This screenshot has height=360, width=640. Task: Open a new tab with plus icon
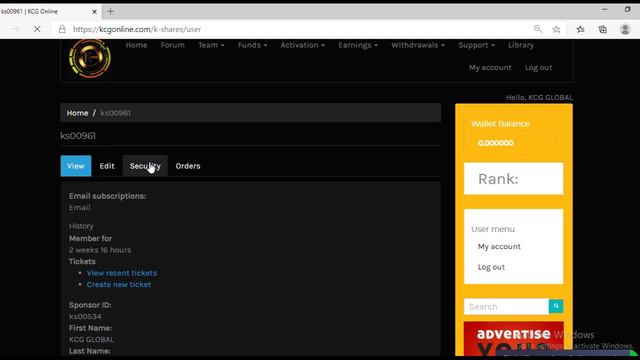point(110,11)
